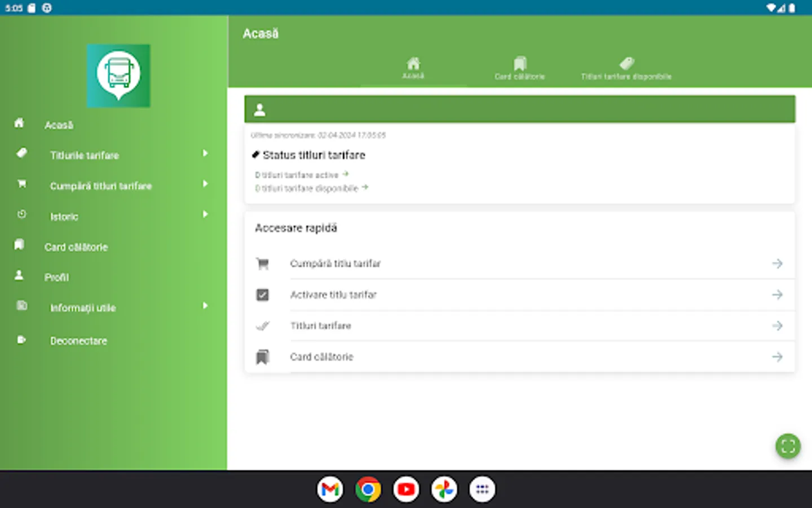Click the fullscreen button in bottom corner
Screen dimensions: 812x508
point(788,446)
